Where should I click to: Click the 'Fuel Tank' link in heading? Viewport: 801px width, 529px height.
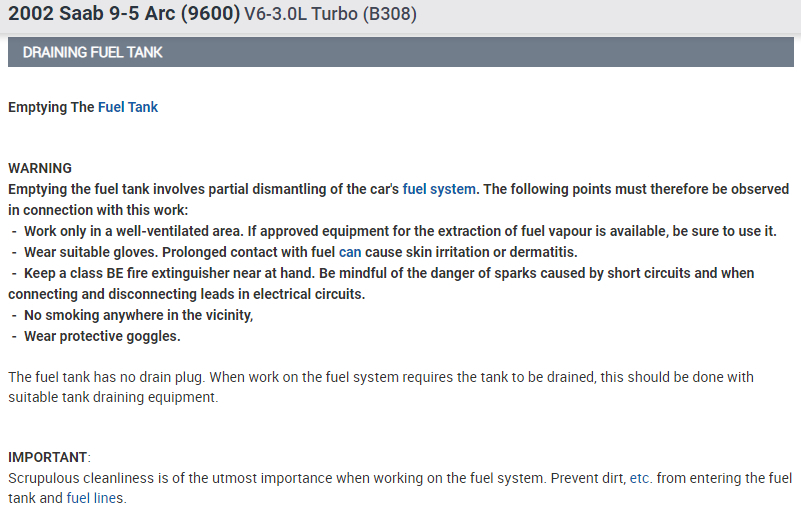coord(128,107)
